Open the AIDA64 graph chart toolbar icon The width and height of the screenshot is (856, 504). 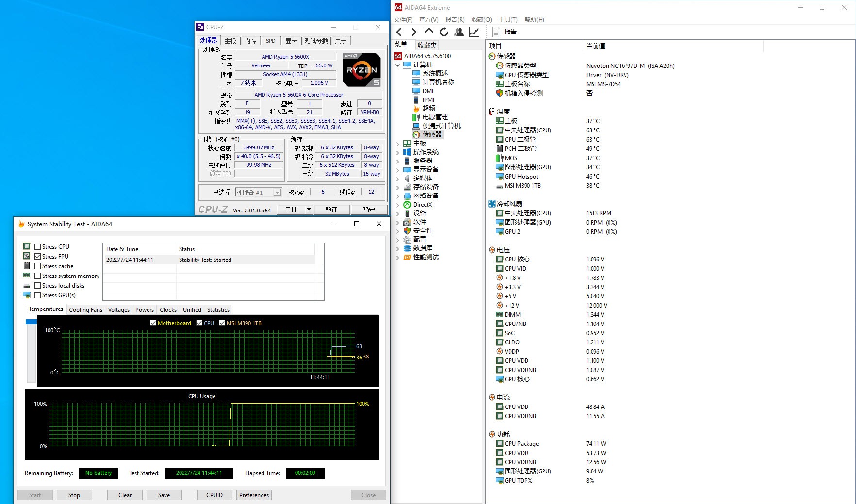(x=474, y=32)
